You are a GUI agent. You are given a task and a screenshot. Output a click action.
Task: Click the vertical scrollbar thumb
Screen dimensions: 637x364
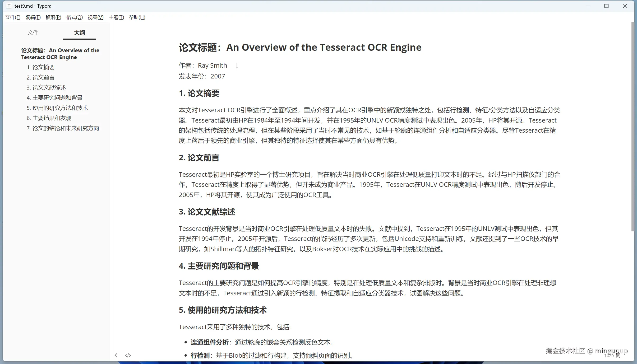tap(633, 127)
